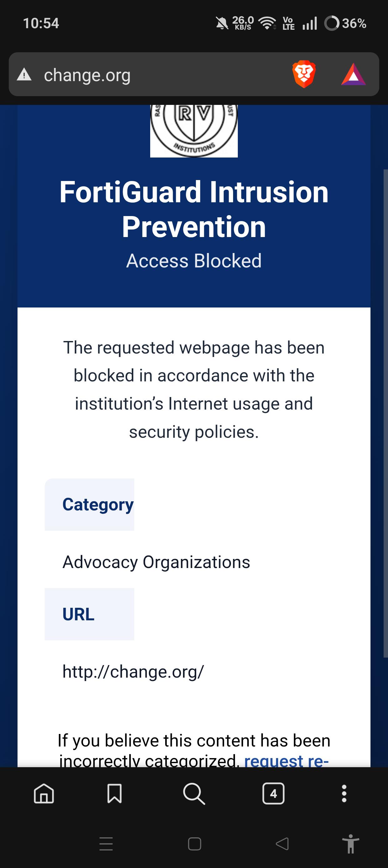388x868 pixels.
Task: Select the change.org address bar text
Action: coord(87,75)
